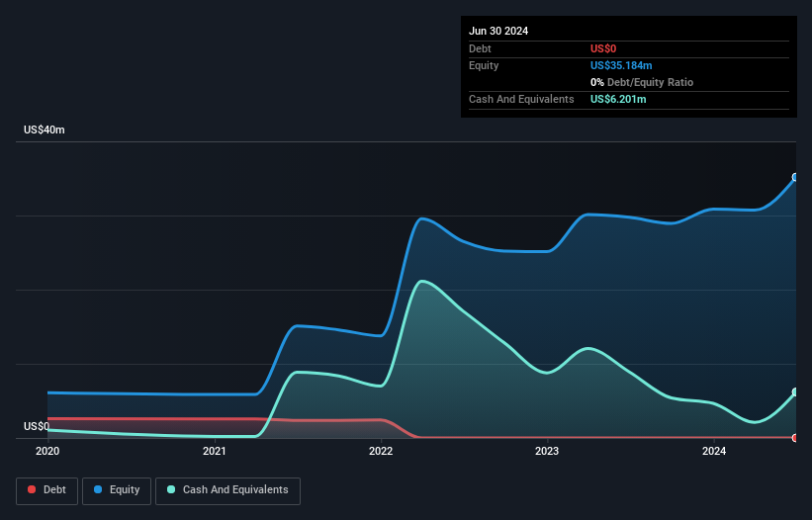Image resolution: width=812 pixels, height=520 pixels.
Task: Click the US$40m y-axis label
Action: (45, 130)
